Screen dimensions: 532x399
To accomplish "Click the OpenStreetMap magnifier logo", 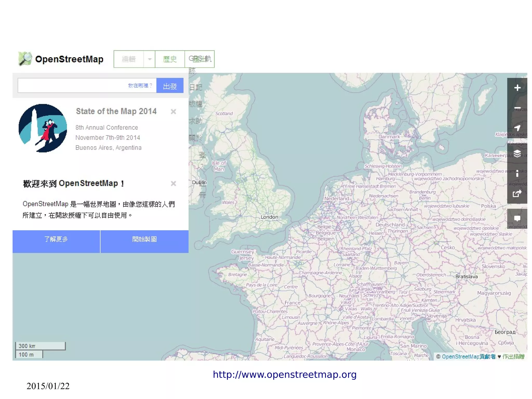I will pos(25,59).
